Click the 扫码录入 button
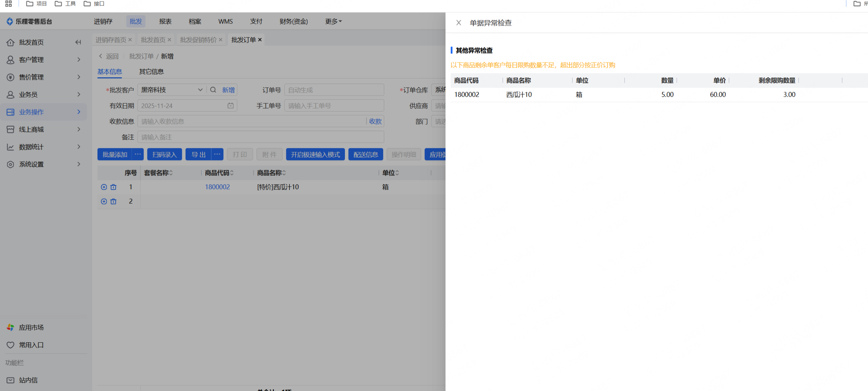 (164, 155)
